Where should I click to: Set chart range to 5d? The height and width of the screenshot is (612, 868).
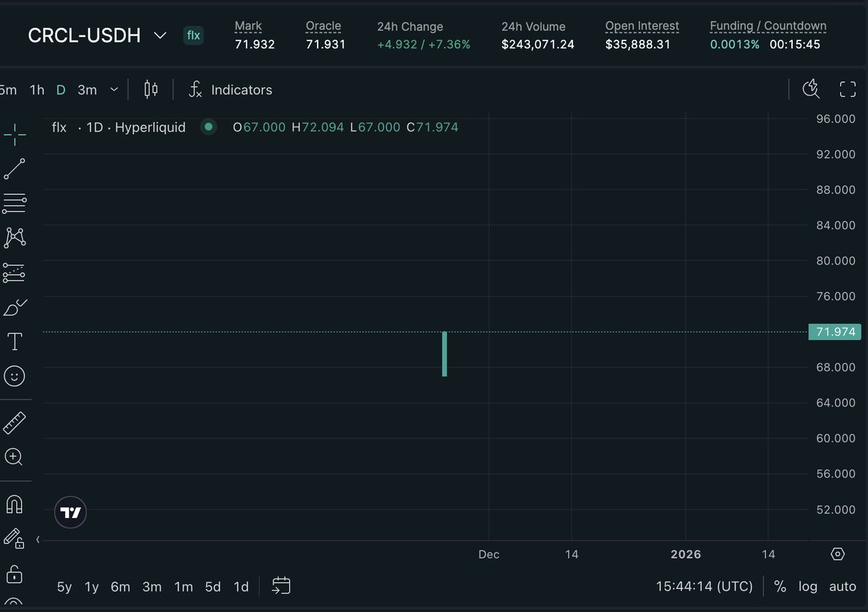tap(213, 587)
